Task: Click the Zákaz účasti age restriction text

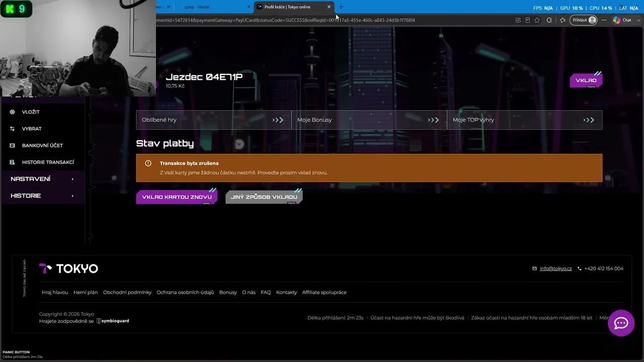Action: [x=532, y=318]
